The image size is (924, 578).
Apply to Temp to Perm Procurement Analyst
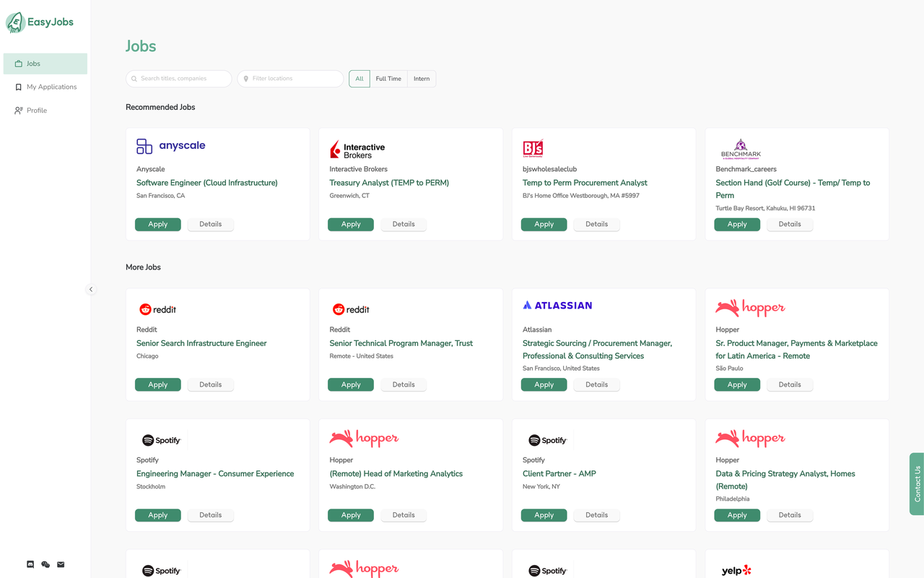click(544, 225)
